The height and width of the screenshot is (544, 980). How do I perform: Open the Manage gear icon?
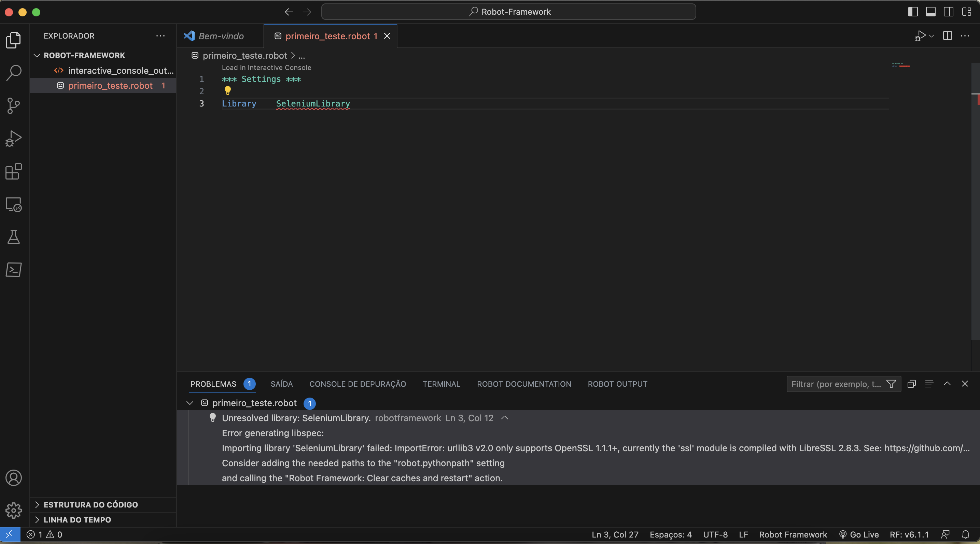click(x=14, y=510)
